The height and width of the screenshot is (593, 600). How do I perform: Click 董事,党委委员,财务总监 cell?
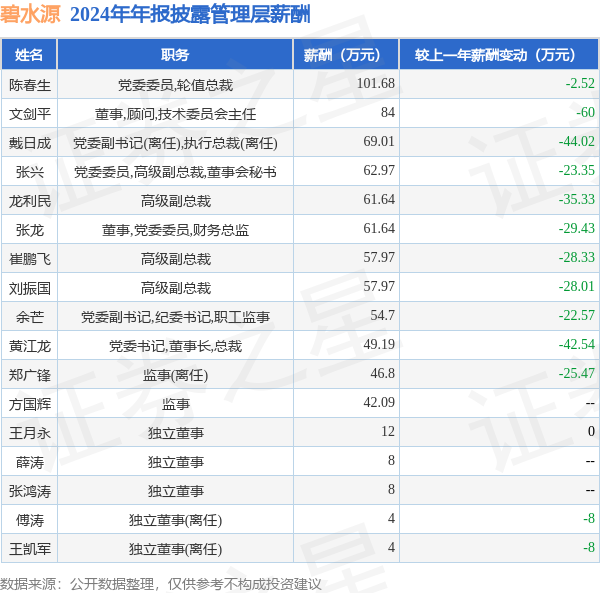point(175,230)
